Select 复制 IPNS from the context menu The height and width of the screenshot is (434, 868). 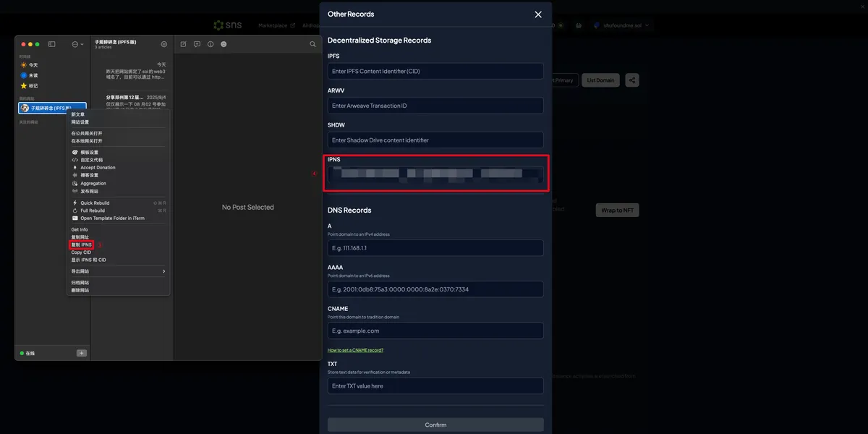click(x=82, y=244)
